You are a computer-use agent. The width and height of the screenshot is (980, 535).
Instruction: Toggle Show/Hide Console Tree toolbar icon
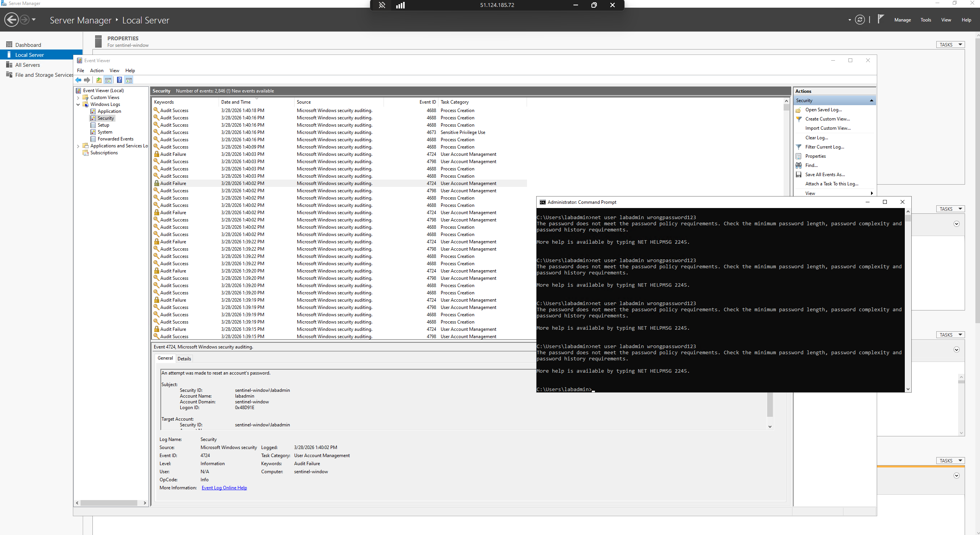click(108, 80)
